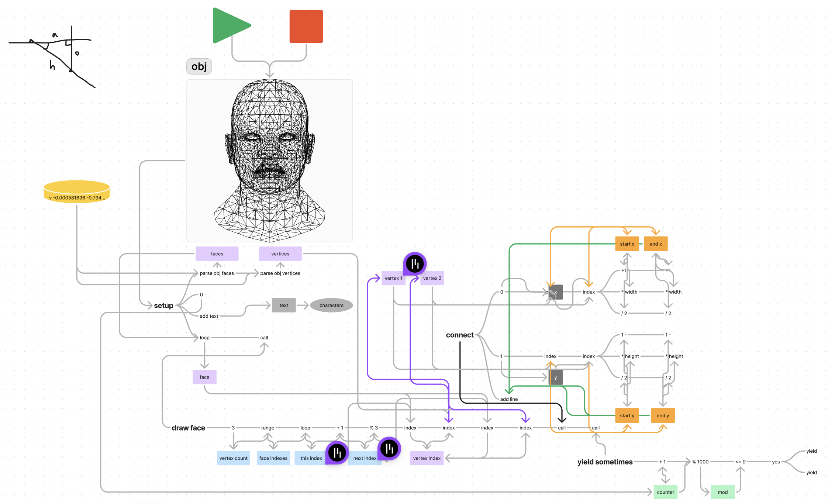This screenshot has width=828, height=504.
Task: Click the yield sometimes function label
Action: point(605,462)
